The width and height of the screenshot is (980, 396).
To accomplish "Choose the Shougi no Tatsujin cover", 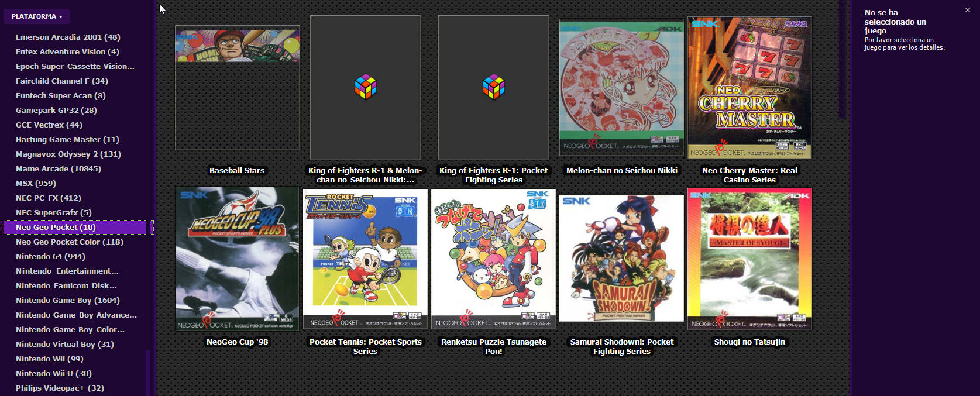I will point(749,259).
